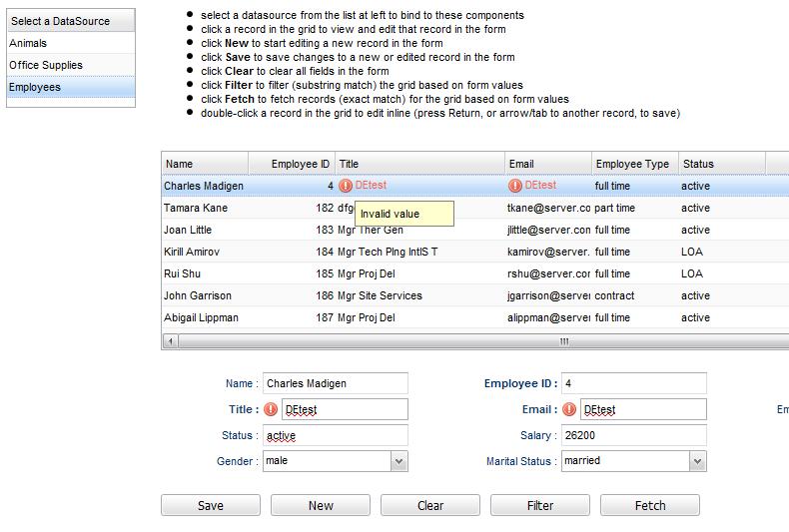Click the error icon in the grid Title cell
The image size is (789, 532).
pyautogui.click(x=346, y=186)
